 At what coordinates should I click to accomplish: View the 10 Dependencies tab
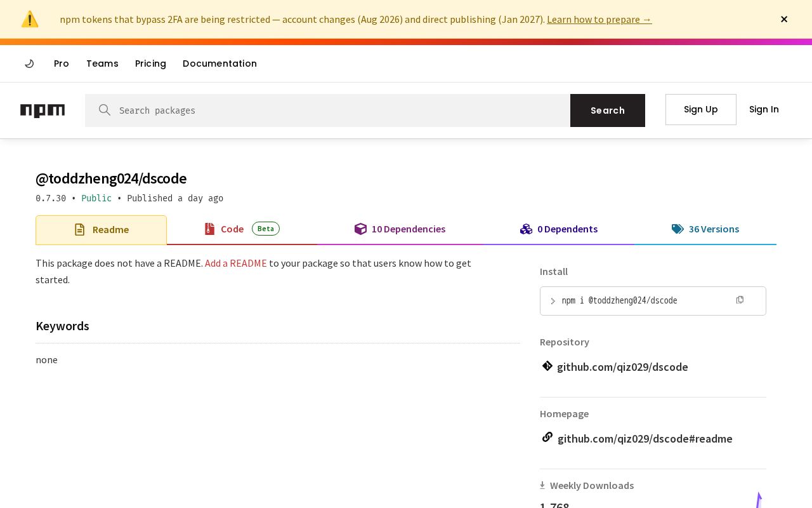(400, 229)
